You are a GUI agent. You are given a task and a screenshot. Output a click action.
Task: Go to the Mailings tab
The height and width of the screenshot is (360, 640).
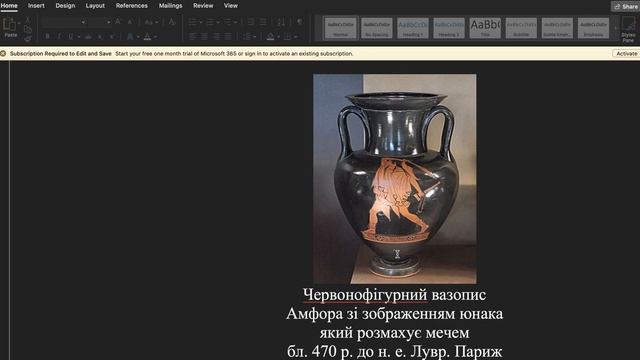(x=171, y=6)
